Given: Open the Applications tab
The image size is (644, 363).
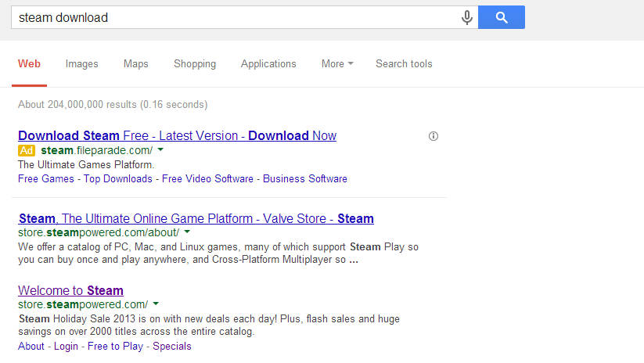Looking at the screenshot, I should [268, 64].
